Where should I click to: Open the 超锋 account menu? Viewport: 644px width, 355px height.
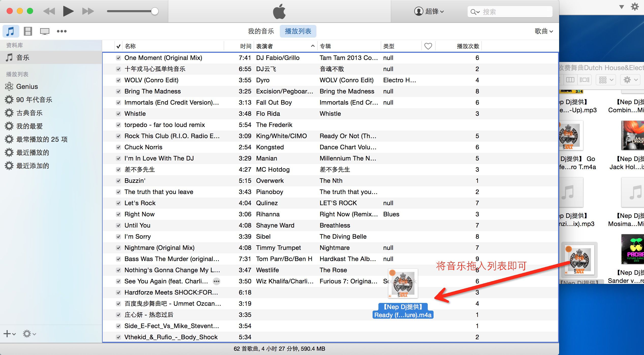pyautogui.click(x=429, y=11)
